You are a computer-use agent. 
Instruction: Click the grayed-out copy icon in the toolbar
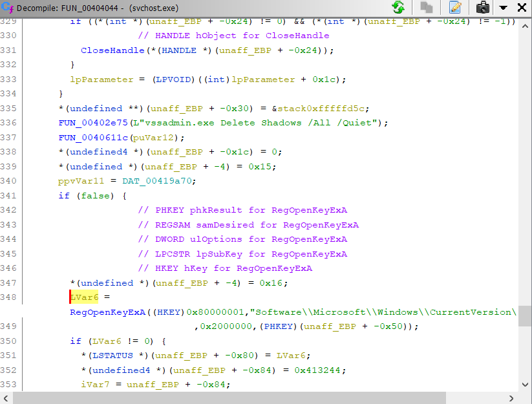pyautogui.click(x=427, y=8)
